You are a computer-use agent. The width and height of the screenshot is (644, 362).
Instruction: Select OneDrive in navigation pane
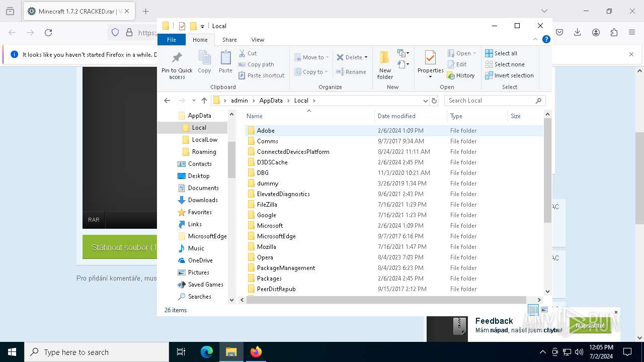(x=200, y=260)
